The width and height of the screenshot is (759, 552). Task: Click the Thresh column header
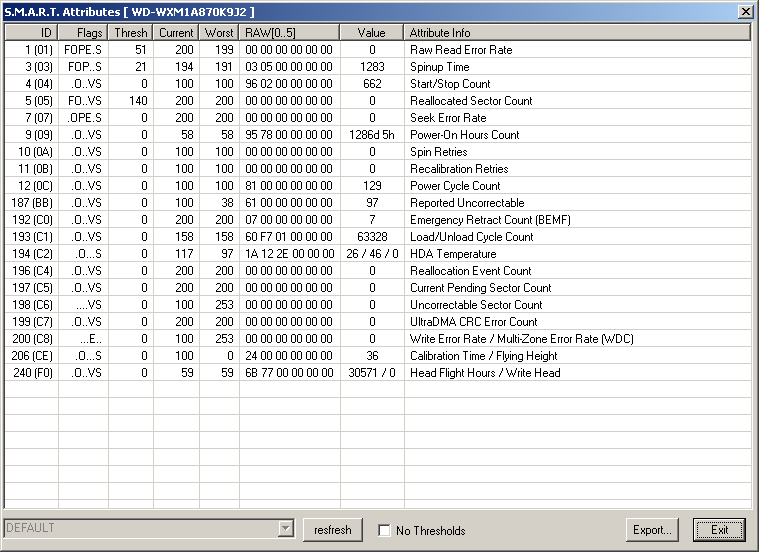[129, 33]
